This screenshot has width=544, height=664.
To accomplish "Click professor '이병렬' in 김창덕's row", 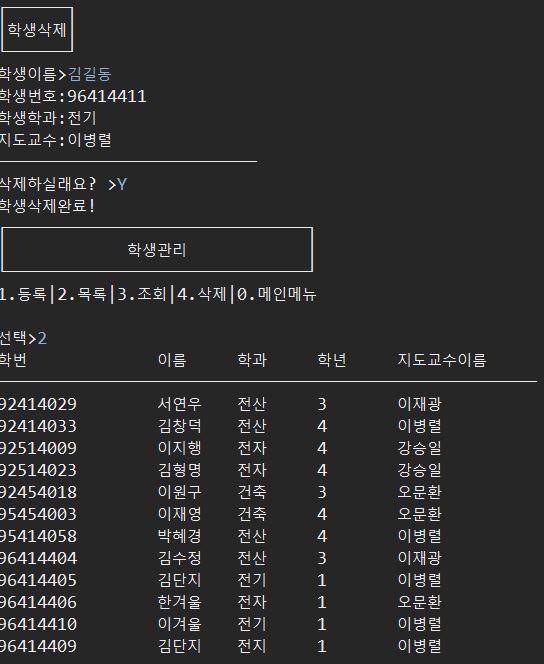I will pos(420,426).
